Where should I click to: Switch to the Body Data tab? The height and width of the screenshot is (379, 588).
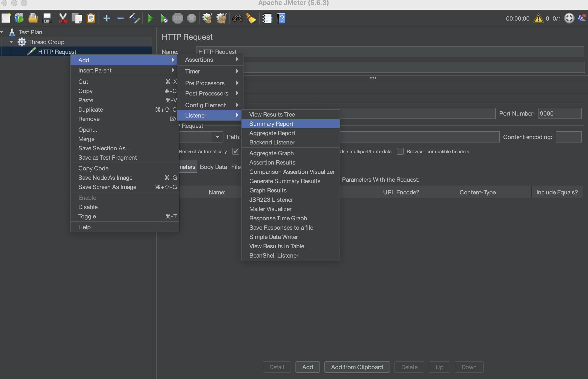pos(213,167)
